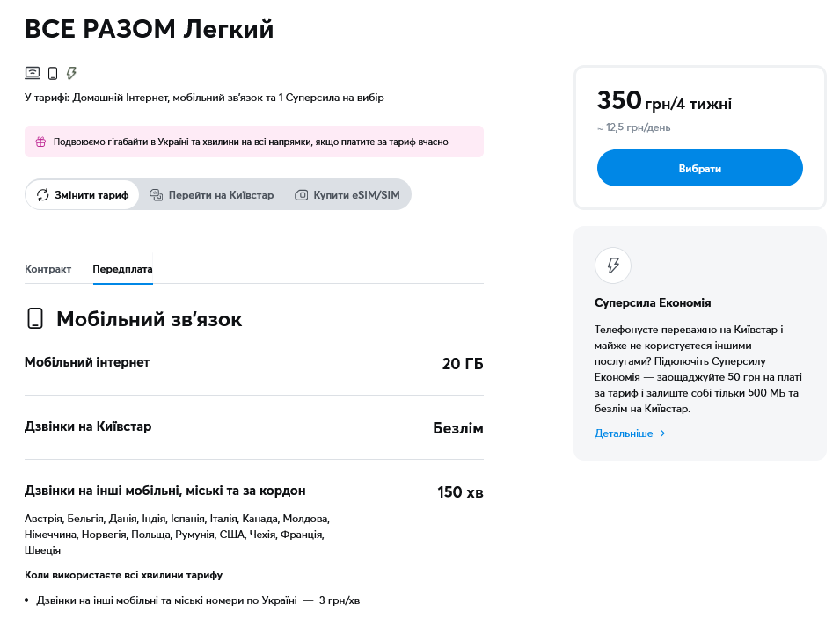The width and height of the screenshot is (840, 633).
Task: Click the small lightning icon under the title
Action: point(72,73)
